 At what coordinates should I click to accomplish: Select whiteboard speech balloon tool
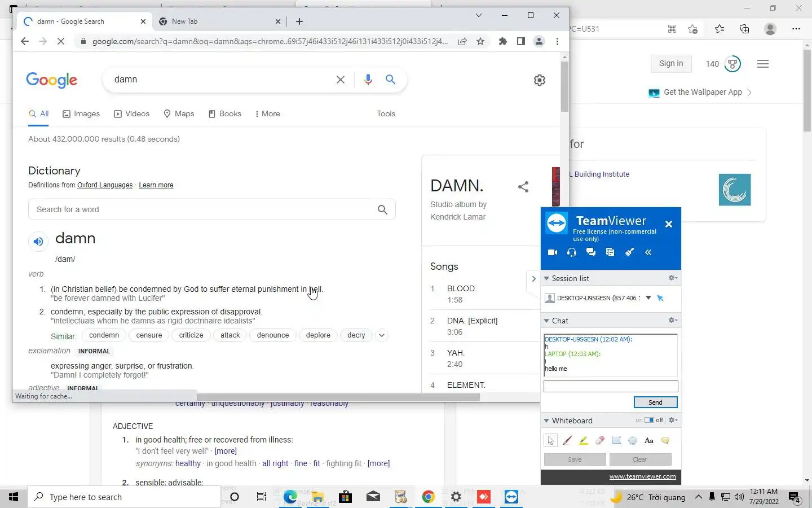(665, 440)
